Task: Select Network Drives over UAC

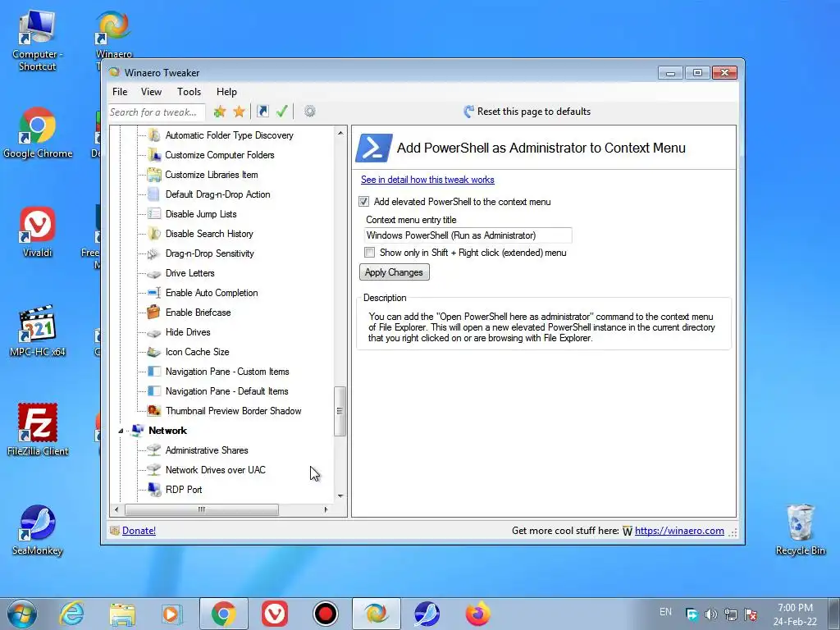Action: [x=216, y=470]
